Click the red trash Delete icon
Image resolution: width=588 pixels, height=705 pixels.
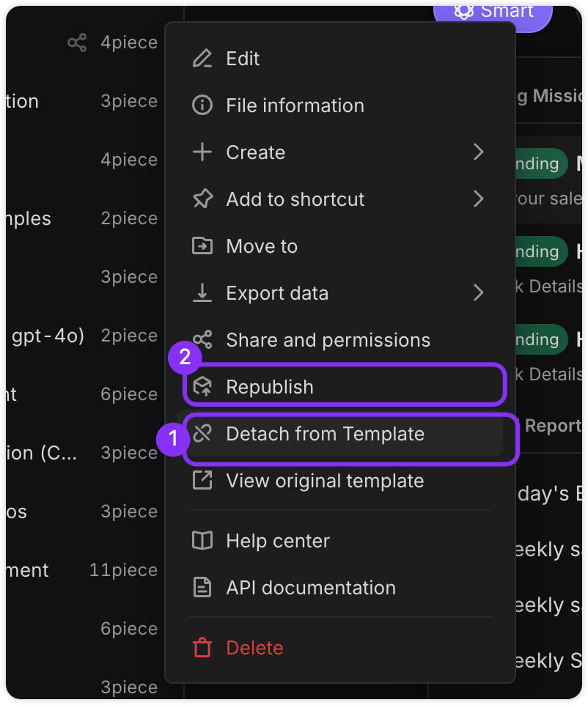tap(202, 647)
